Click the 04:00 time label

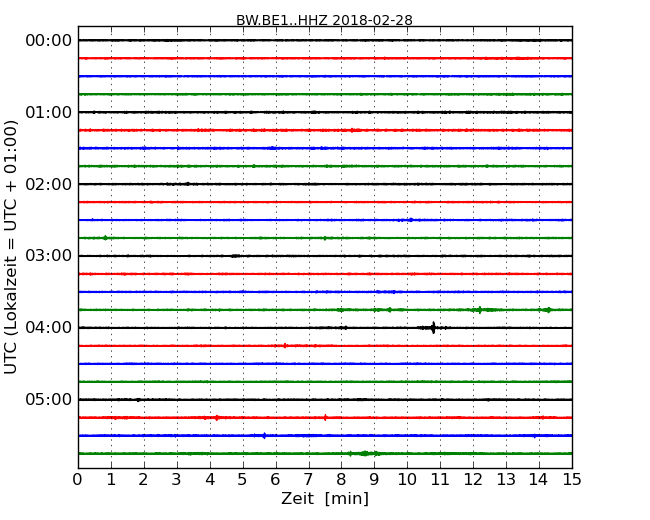pyautogui.click(x=49, y=328)
